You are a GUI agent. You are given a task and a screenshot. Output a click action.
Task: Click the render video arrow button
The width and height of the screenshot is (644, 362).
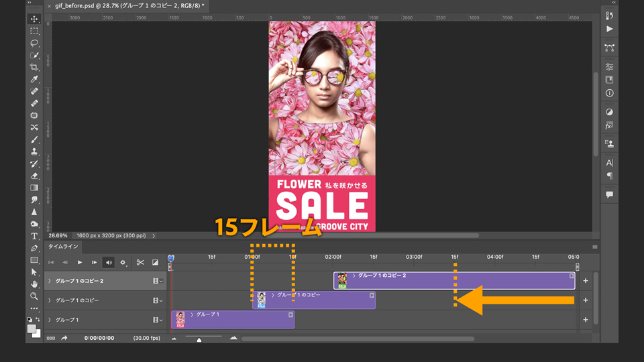point(64,338)
